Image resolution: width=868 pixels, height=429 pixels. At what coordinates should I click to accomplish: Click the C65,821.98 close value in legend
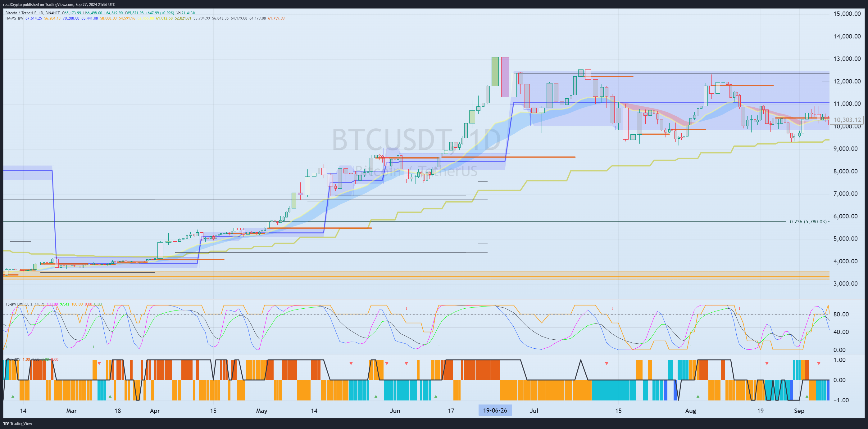[134, 13]
